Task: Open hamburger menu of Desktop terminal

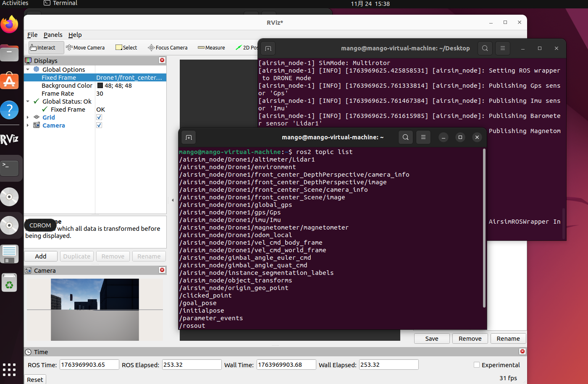Action: [x=502, y=48]
